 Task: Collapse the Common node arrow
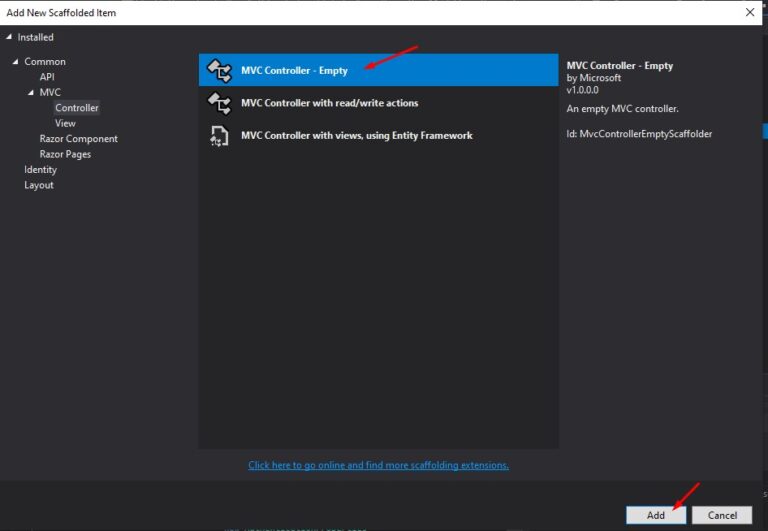tap(16, 62)
